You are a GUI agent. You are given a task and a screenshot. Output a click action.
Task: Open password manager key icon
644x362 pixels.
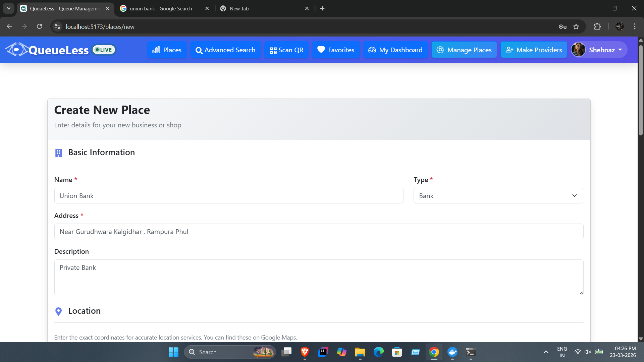pos(562,26)
